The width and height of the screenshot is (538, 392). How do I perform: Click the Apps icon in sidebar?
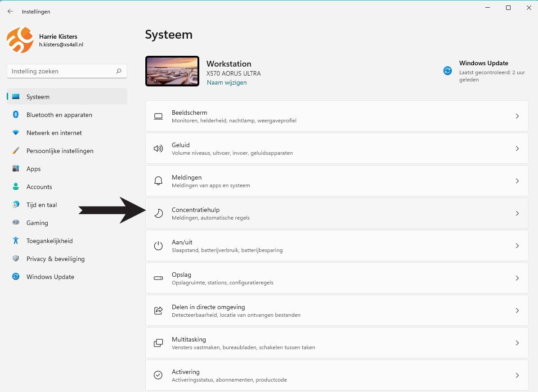click(x=16, y=168)
